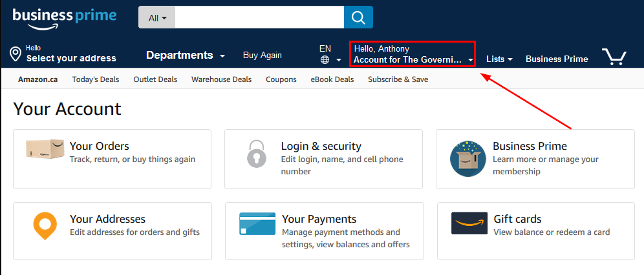Screen dimensions: 644x275
Task: Click the globe language icon
Action: (325, 59)
